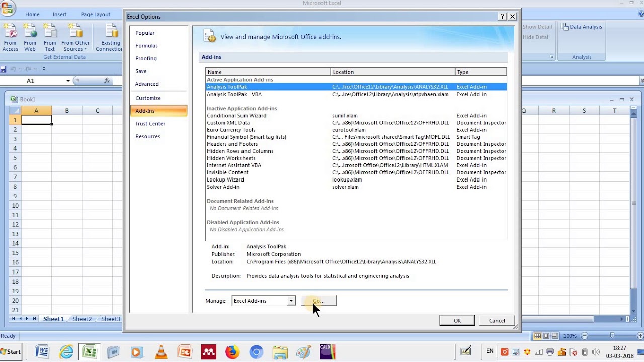Image resolution: width=644 pixels, height=362 pixels.
Task: Click the From Web icon
Action: 30,38
